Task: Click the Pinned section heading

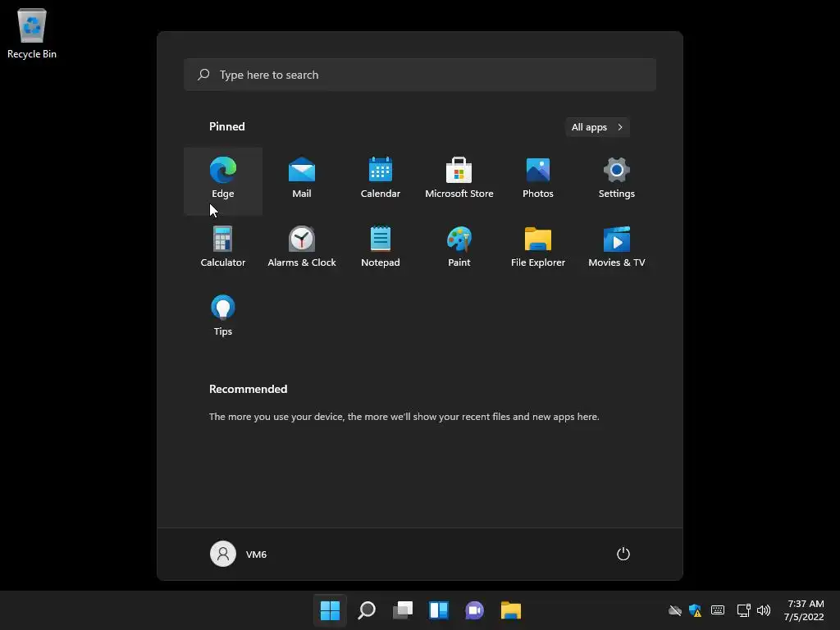Action: pos(227,126)
